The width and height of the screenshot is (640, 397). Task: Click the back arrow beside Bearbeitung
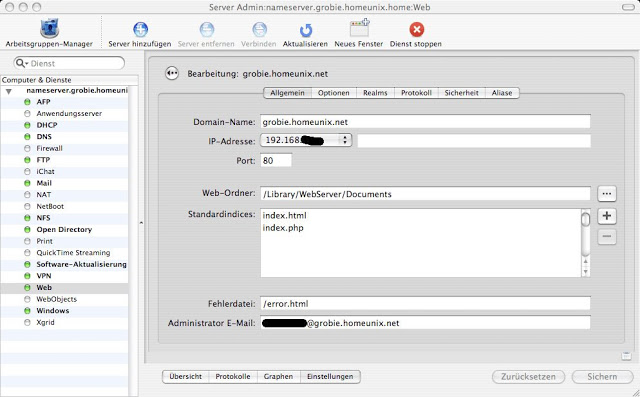point(172,73)
